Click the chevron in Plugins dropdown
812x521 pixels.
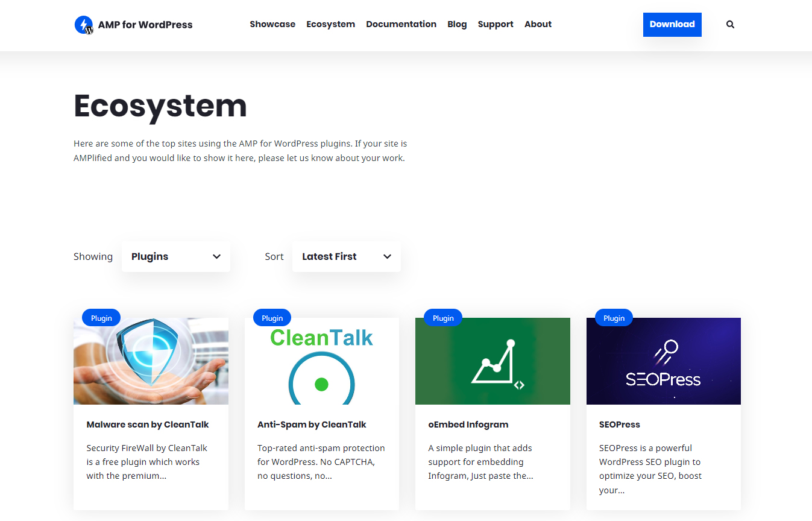(x=216, y=256)
